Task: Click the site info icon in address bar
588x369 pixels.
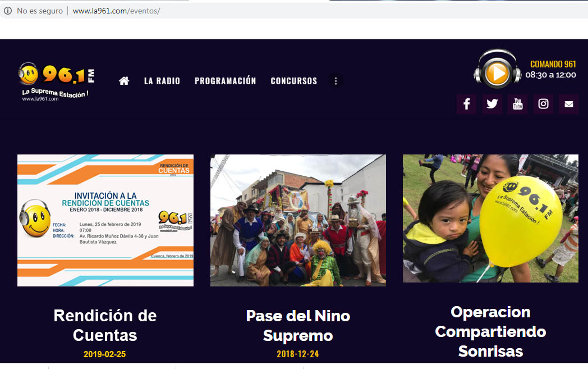Action: 8,11
